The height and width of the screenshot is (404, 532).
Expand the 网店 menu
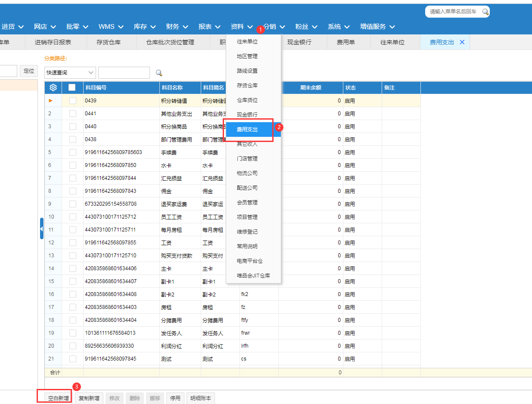(45, 27)
